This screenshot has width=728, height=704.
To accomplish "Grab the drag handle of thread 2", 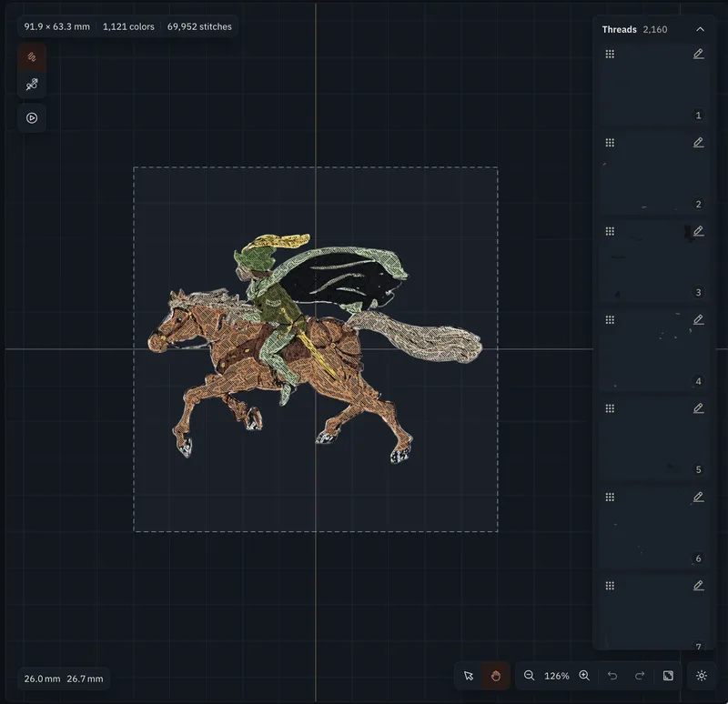I will [x=610, y=143].
